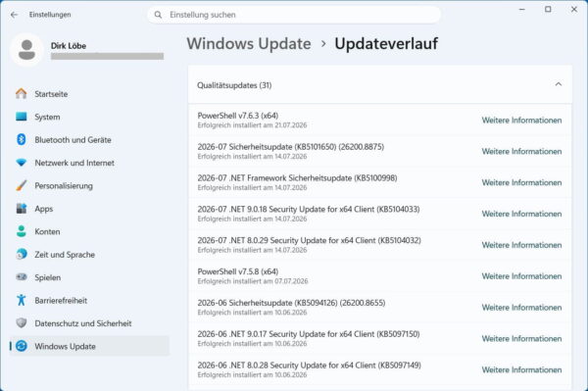The width and height of the screenshot is (588, 391).
Task: Click the Bluetooth icon in sidebar
Action: pos(22,139)
